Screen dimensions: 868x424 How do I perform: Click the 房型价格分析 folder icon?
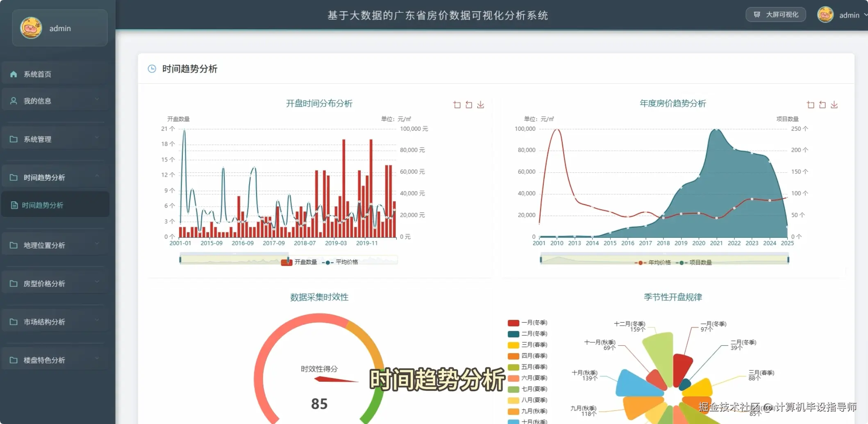pos(14,284)
